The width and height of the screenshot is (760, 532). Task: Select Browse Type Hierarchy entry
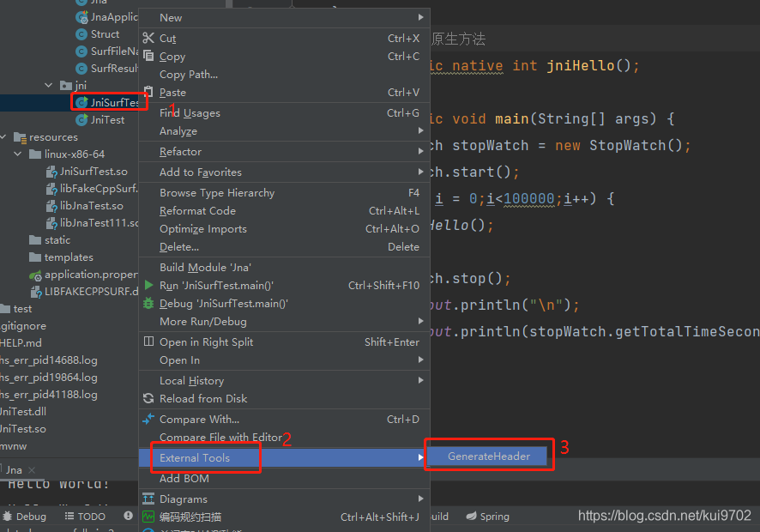point(284,192)
